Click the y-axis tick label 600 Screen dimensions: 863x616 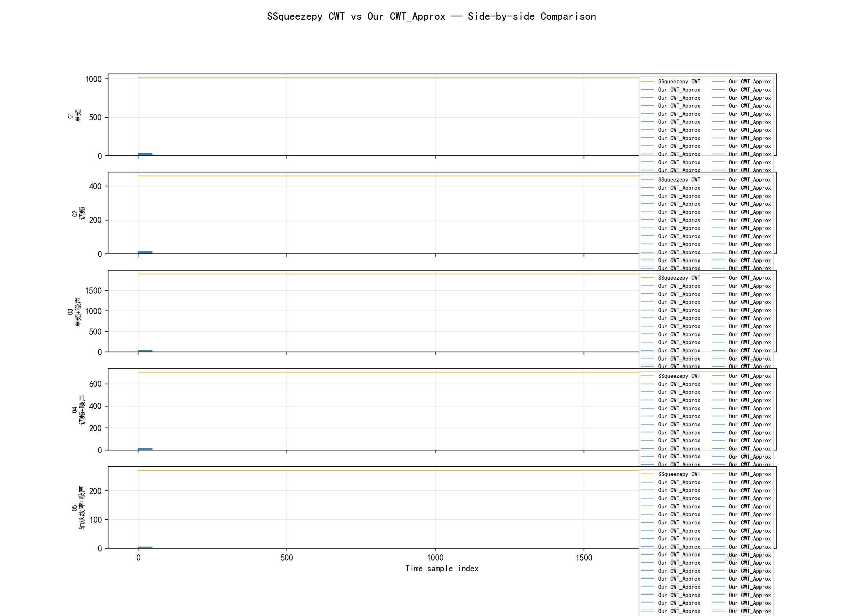[x=95, y=384]
